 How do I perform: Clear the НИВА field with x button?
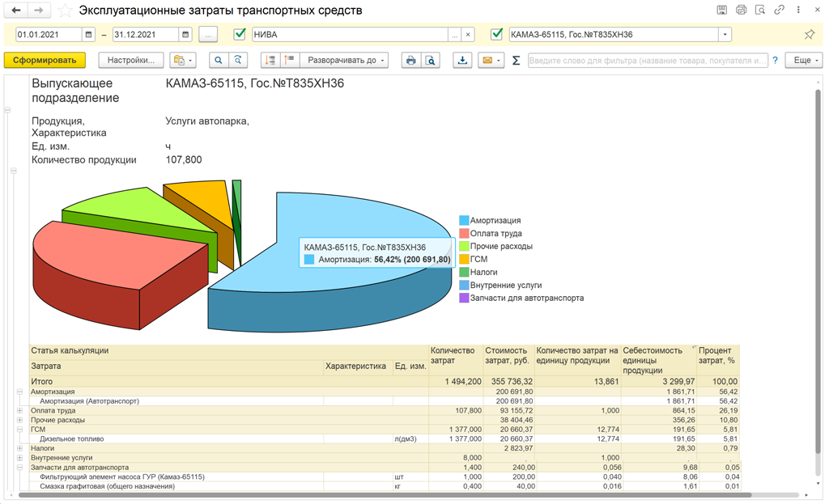pos(468,35)
